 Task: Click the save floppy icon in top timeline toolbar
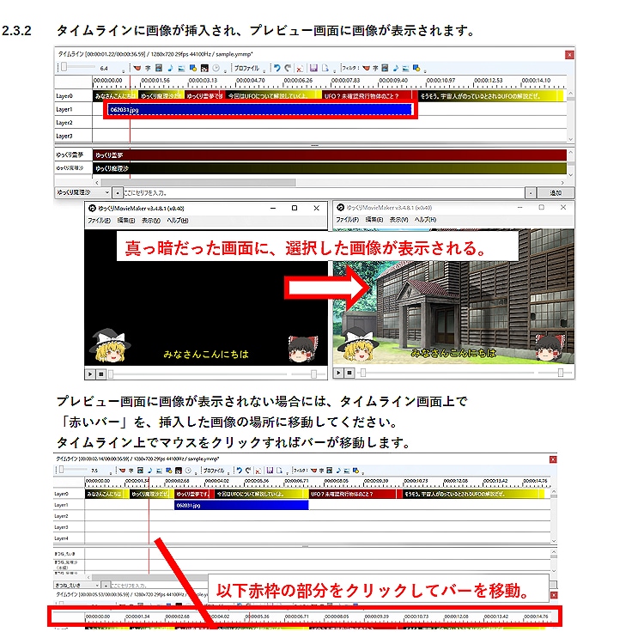click(313, 68)
